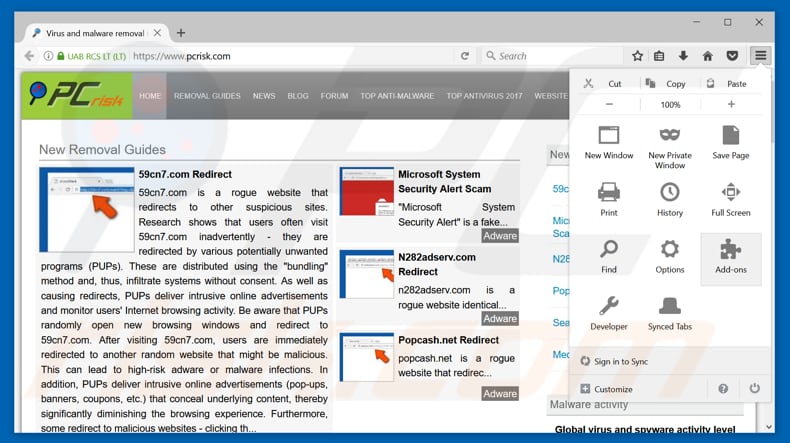Open the BLOG nav item

tap(298, 96)
